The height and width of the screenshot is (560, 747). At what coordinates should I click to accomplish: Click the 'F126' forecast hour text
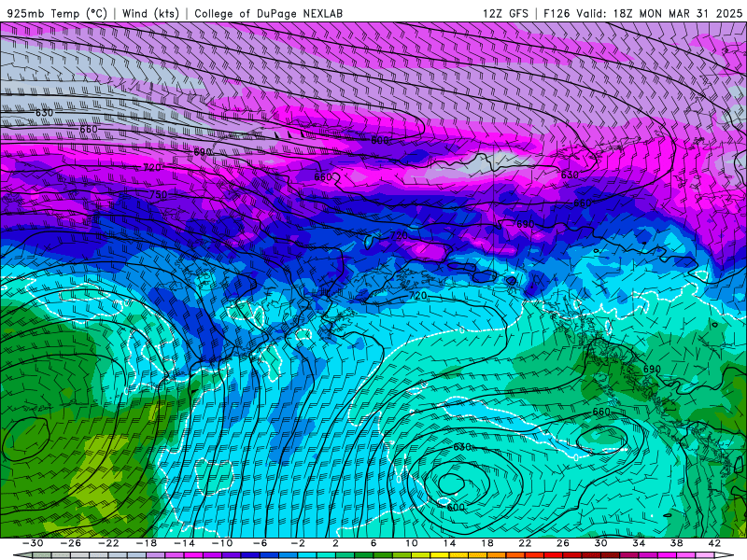pos(557,13)
